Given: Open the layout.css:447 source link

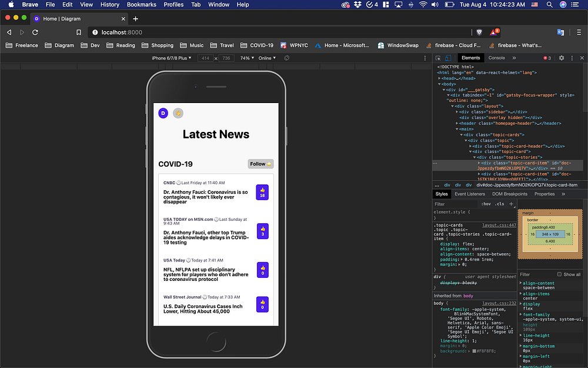Looking at the screenshot, I should pos(499,225).
